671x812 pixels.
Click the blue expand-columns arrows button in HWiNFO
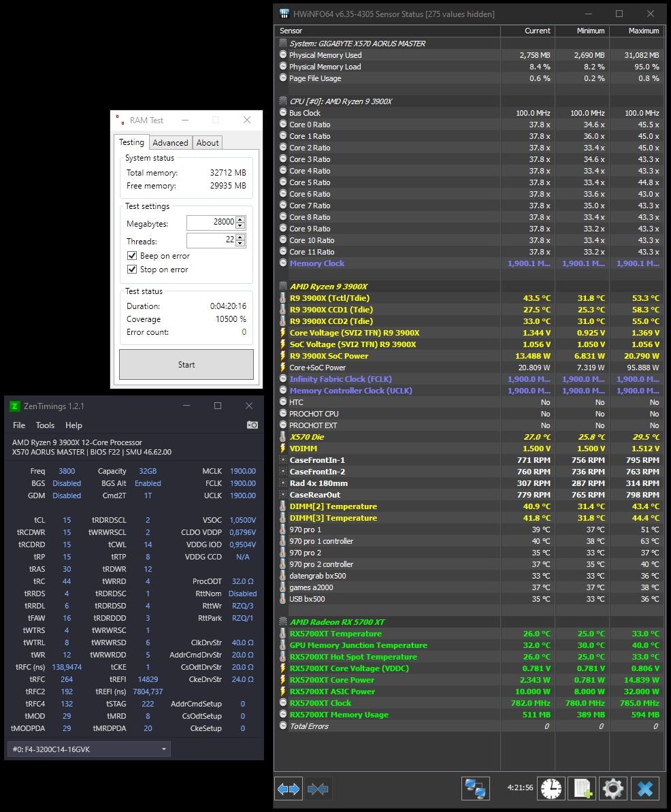(x=289, y=789)
